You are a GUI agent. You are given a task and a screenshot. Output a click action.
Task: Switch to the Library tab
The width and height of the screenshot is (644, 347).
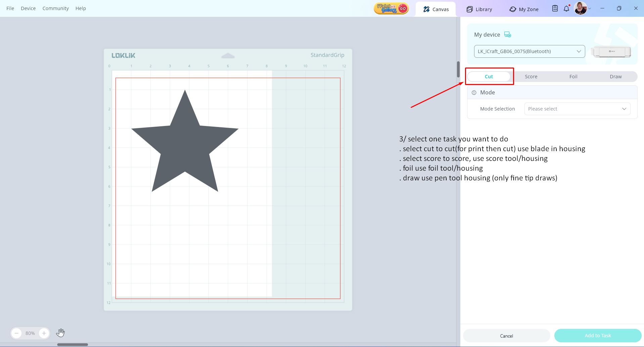tap(479, 9)
